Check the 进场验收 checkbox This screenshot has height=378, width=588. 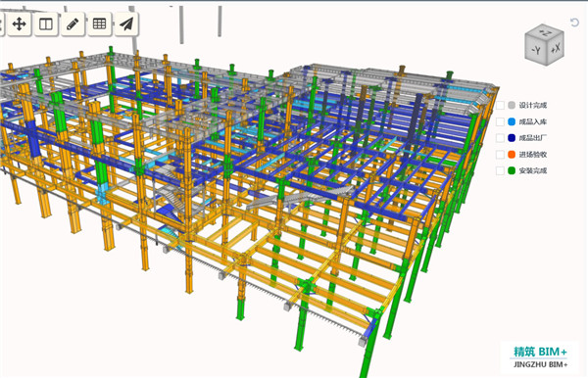500,155
